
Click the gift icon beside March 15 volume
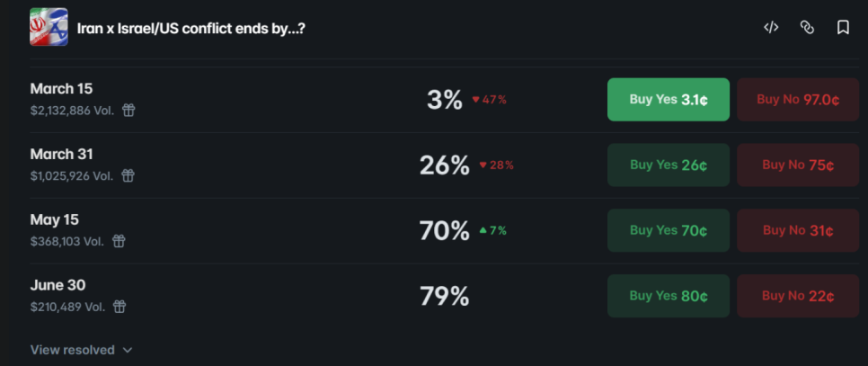click(x=128, y=110)
